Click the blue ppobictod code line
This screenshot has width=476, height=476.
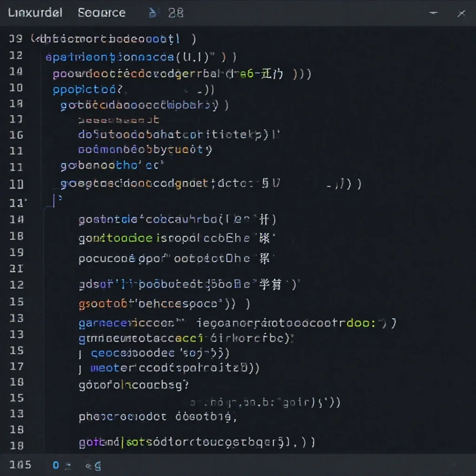point(133,90)
